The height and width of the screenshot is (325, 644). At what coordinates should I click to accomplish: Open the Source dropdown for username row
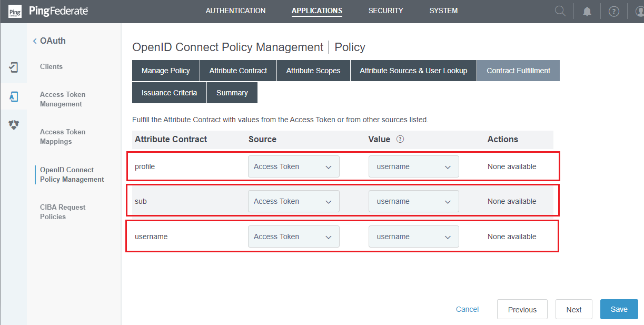click(294, 237)
